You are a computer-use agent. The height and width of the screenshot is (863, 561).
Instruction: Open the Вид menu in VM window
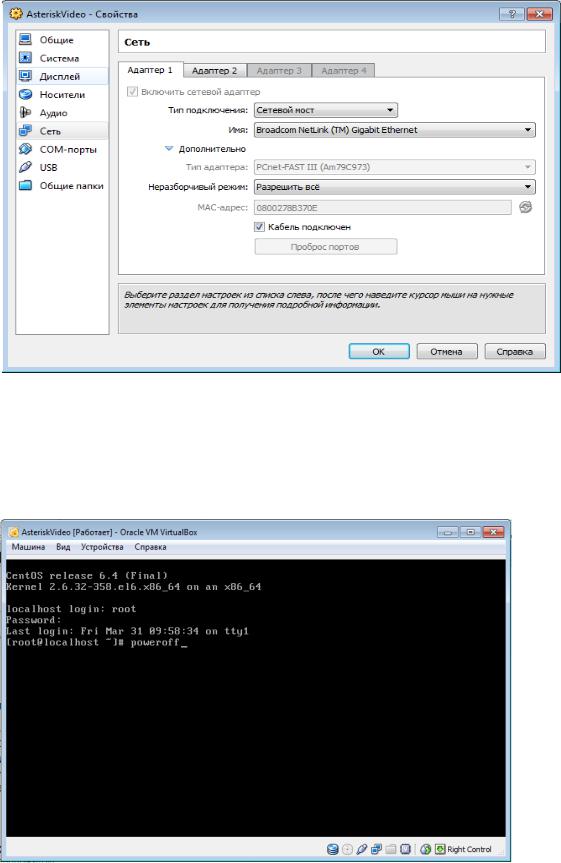pos(63,547)
